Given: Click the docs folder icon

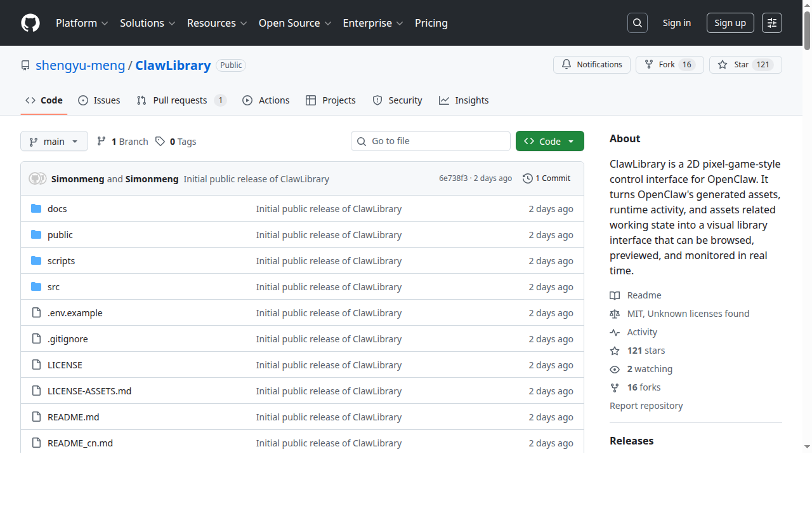Looking at the screenshot, I should [x=36, y=209].
